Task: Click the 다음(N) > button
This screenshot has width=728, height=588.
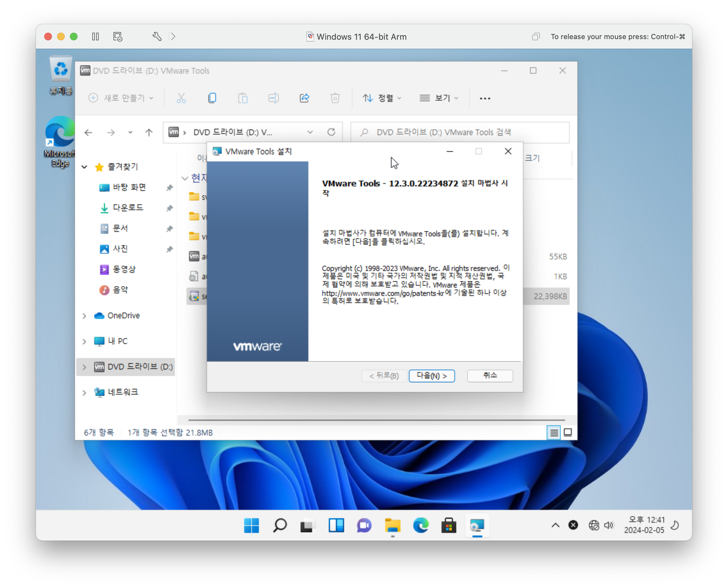Action: (x=431, y=376)
